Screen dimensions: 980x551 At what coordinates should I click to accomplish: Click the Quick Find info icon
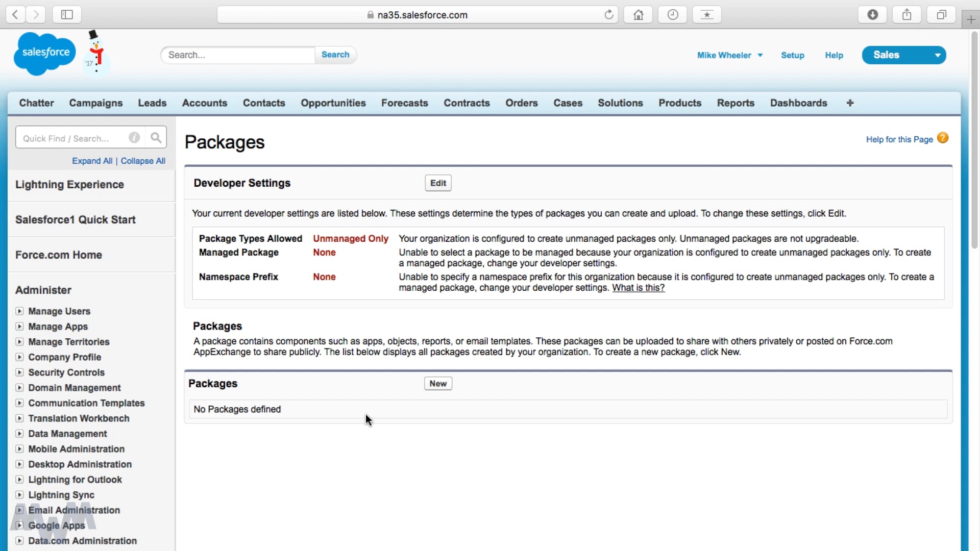point(134,138)
